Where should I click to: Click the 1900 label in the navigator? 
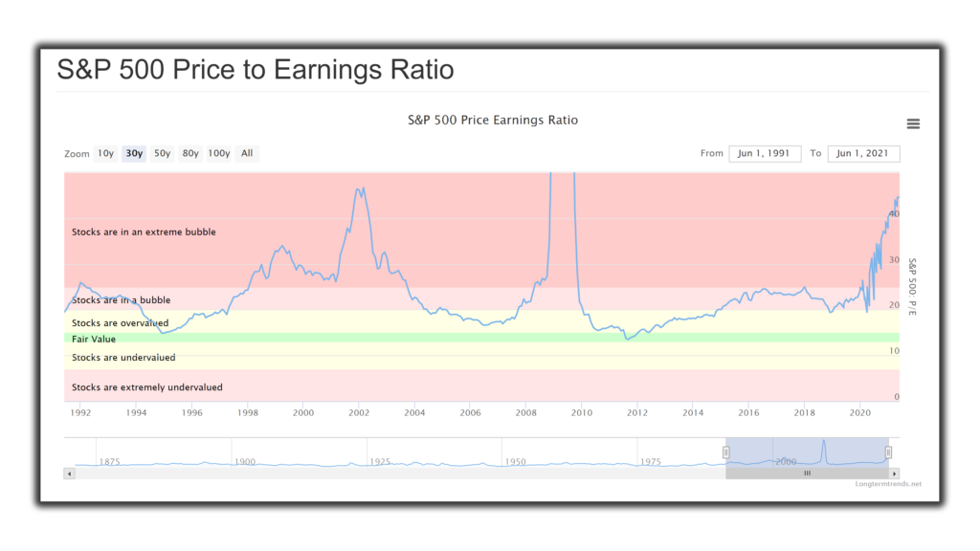245,462
